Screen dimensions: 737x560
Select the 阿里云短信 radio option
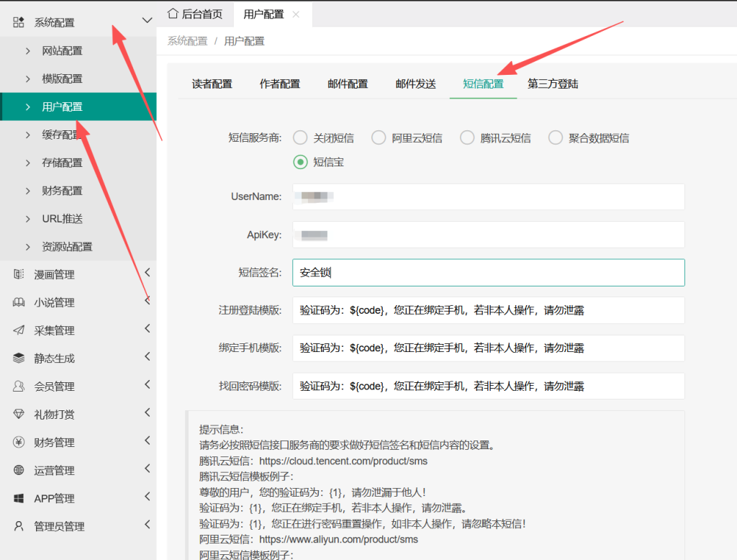click(379, 138)
